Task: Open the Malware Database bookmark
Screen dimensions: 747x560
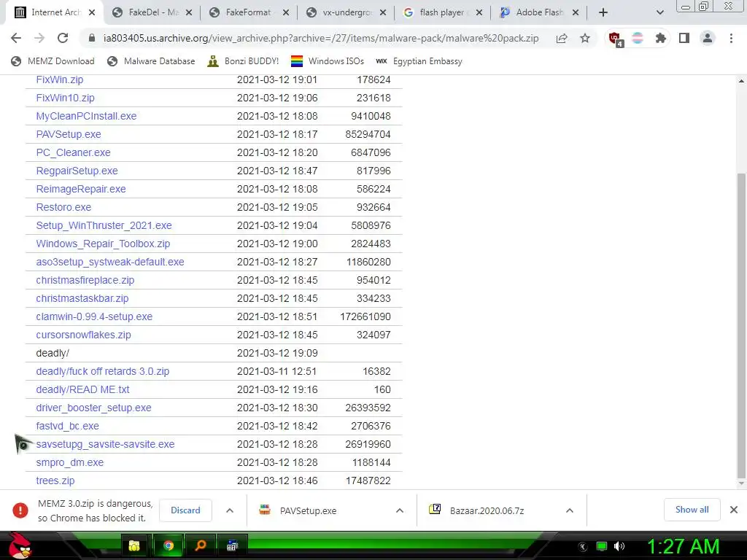Action: [152, 61]
